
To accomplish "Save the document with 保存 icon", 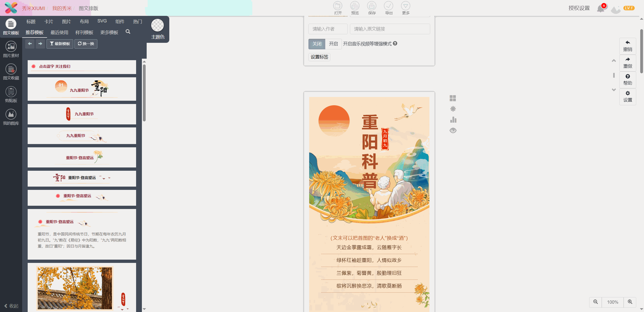I will 372,8.
